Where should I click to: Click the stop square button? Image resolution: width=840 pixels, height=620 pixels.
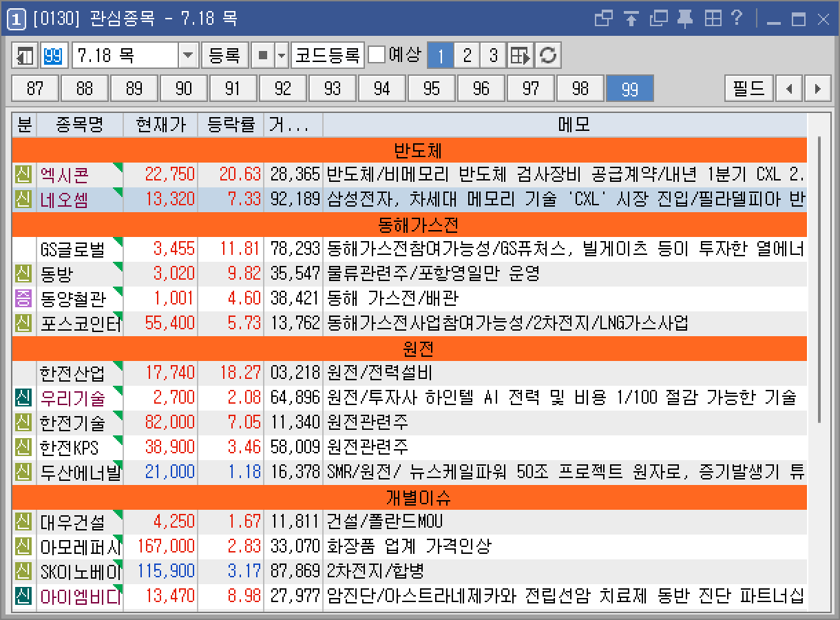(263, 55)
